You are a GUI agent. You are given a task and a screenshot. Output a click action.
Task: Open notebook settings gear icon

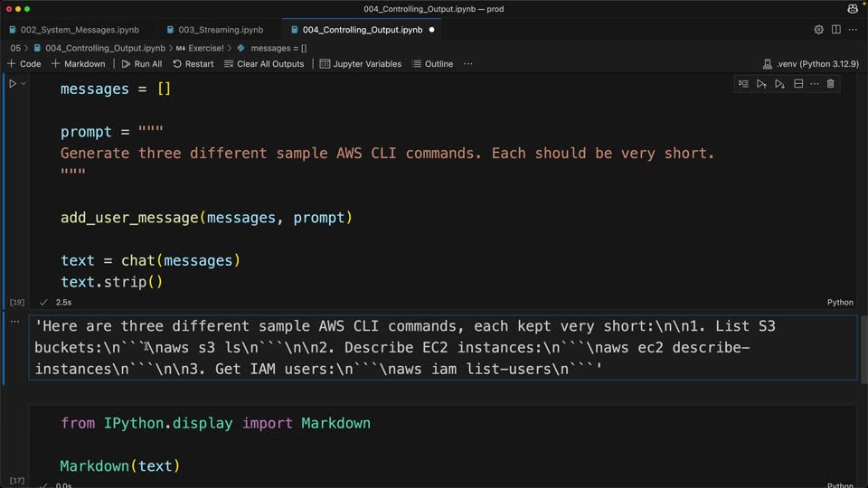(819, 29)
